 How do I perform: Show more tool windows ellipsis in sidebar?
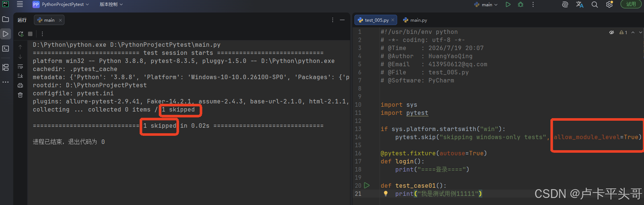pyautogui.click(x=6, y=82)
